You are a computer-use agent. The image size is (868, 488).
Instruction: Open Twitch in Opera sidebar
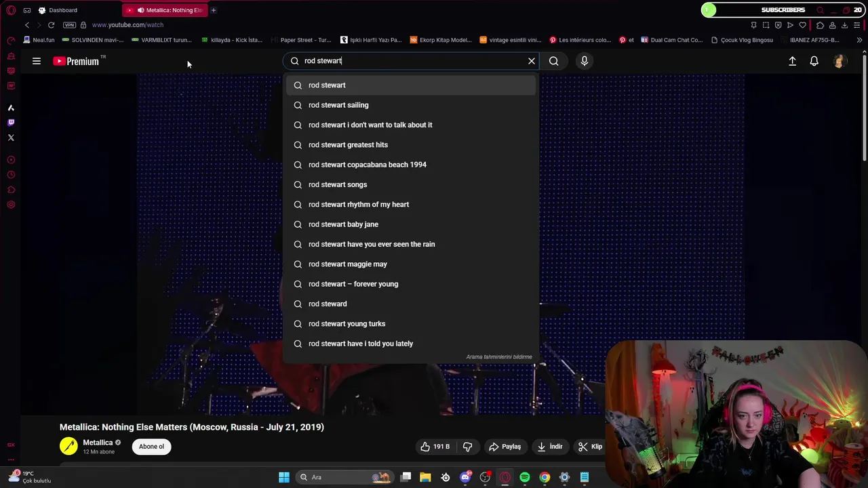point(11,123)
